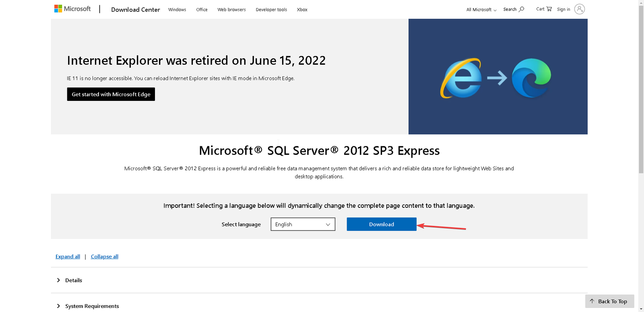Screen dimensions: 644x312
Task: Go to Xbox navigation item
Action: (302, 10)
